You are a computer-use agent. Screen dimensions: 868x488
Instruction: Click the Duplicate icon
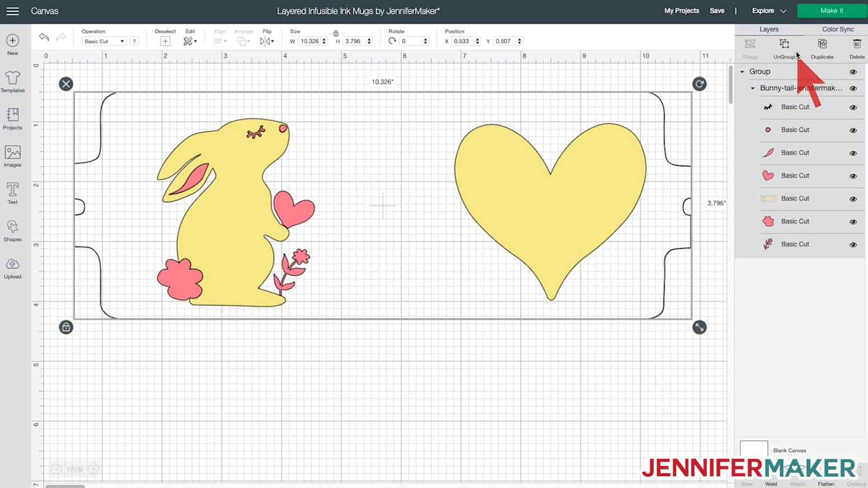pyautogui.click(x=822, y=44)
